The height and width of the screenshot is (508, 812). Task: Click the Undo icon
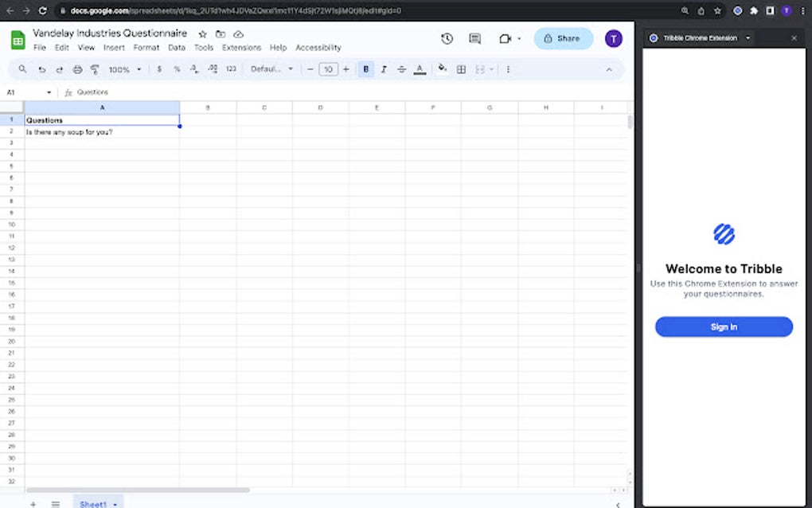(41, 69)
